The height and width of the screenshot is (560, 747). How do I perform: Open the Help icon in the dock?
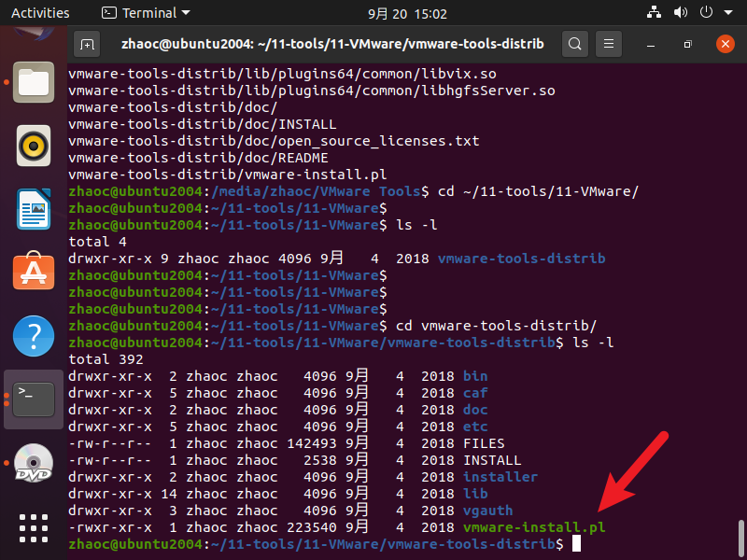coord(34,336)
